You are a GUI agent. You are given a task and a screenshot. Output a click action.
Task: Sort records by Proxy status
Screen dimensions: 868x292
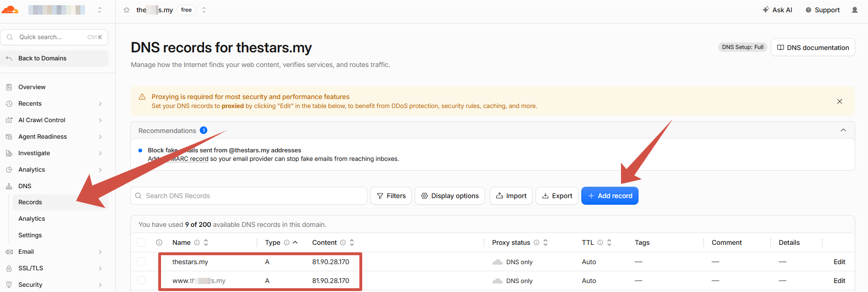(x=545, y=242)
